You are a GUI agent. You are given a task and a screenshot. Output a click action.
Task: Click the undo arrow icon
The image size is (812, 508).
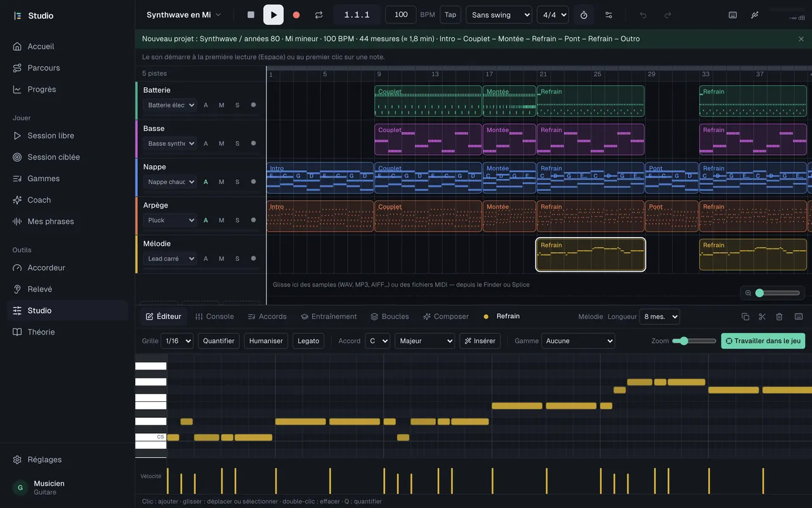coord(643,15)
